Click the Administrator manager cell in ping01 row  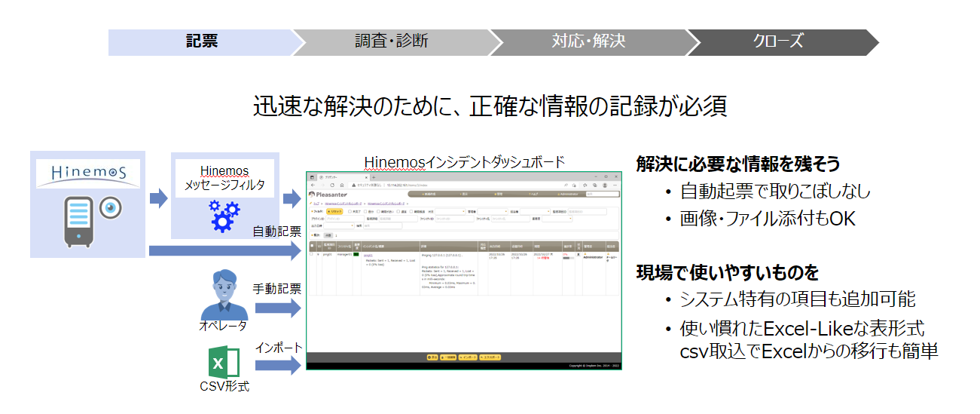coord(593,256)
